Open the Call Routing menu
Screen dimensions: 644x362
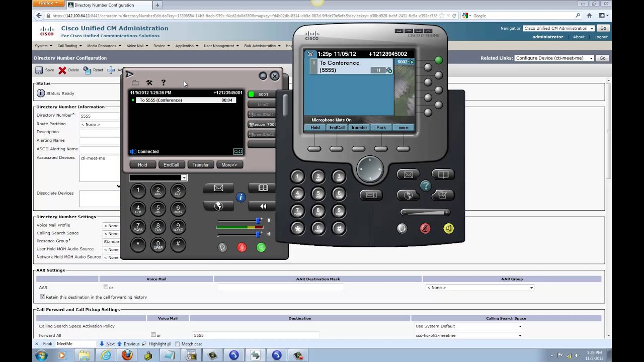69,46
